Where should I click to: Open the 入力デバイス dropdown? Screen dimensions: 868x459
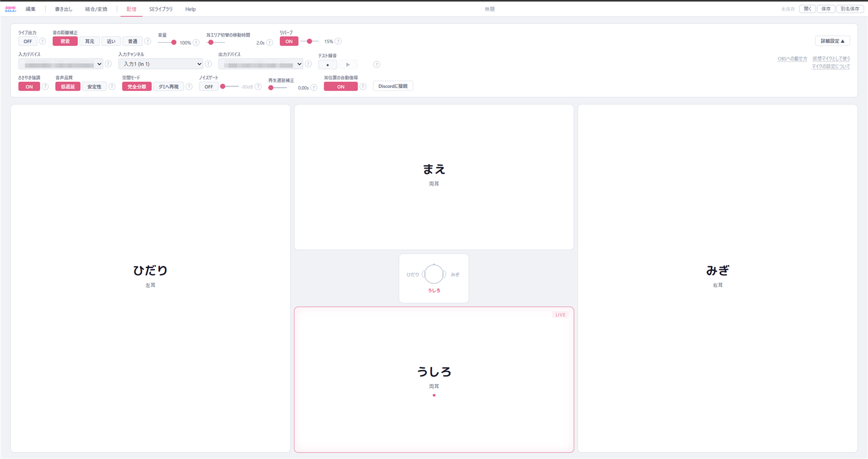tap(61, 64)
